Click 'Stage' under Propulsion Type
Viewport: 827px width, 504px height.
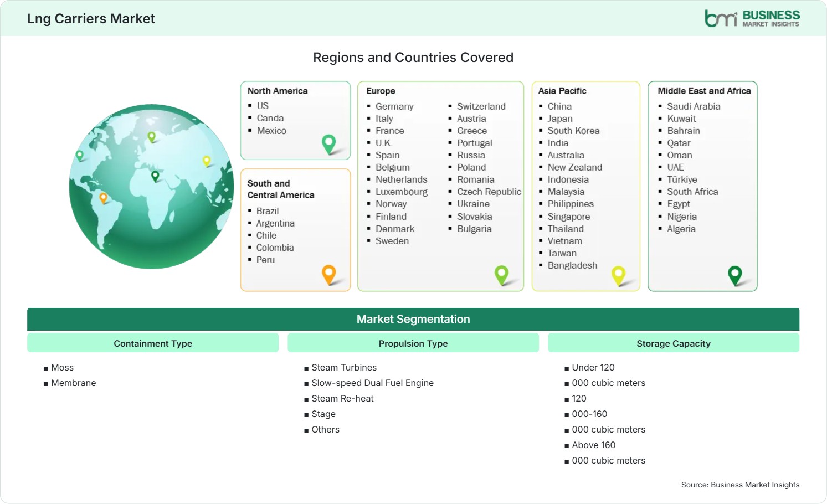[x=323, y=414]
